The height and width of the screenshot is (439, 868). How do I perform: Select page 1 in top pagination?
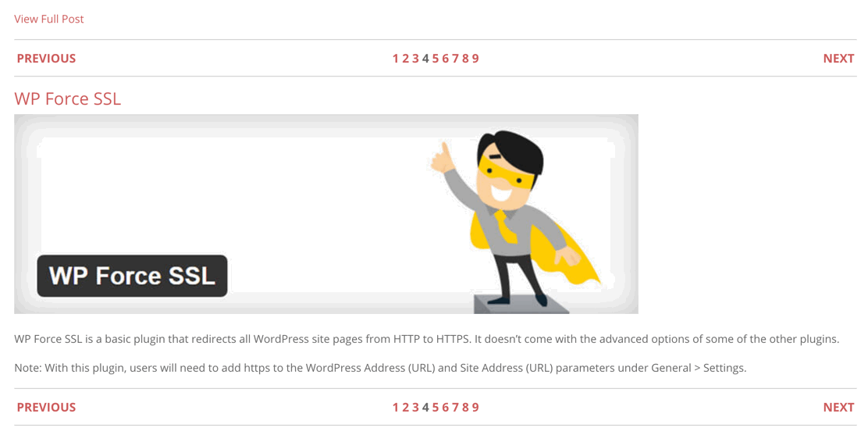[x=395, y=59]
